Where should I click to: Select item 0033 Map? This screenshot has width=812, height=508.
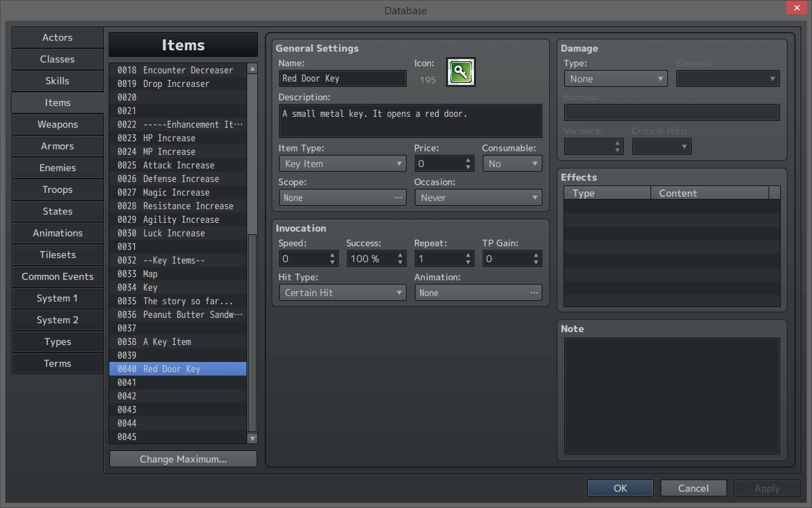[x=178, y=274]
